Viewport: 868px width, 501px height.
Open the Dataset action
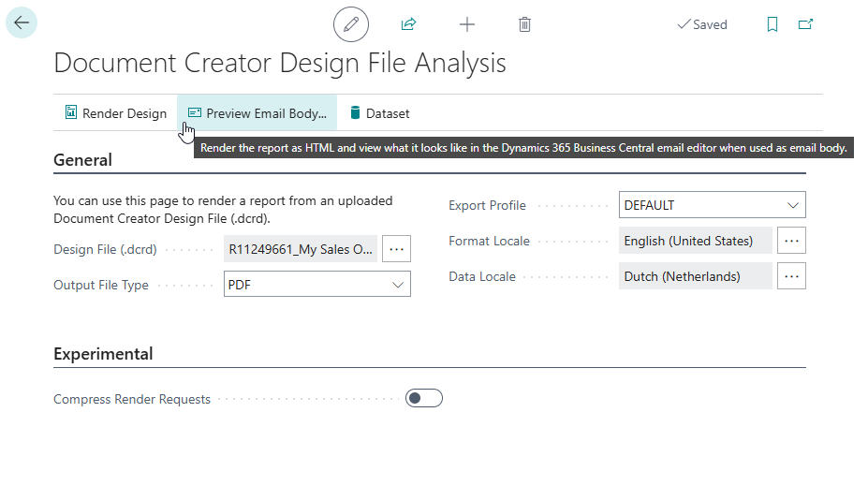point(380,113)
